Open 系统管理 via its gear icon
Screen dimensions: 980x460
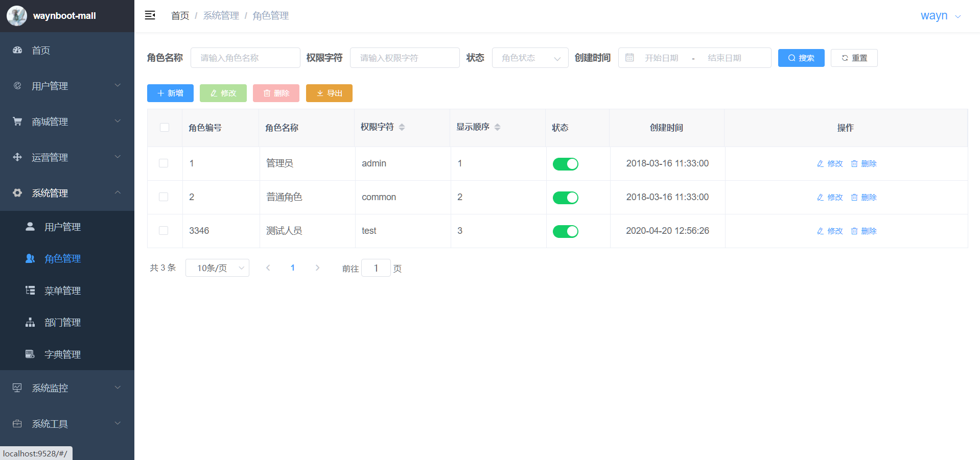[x=17, y=192]
